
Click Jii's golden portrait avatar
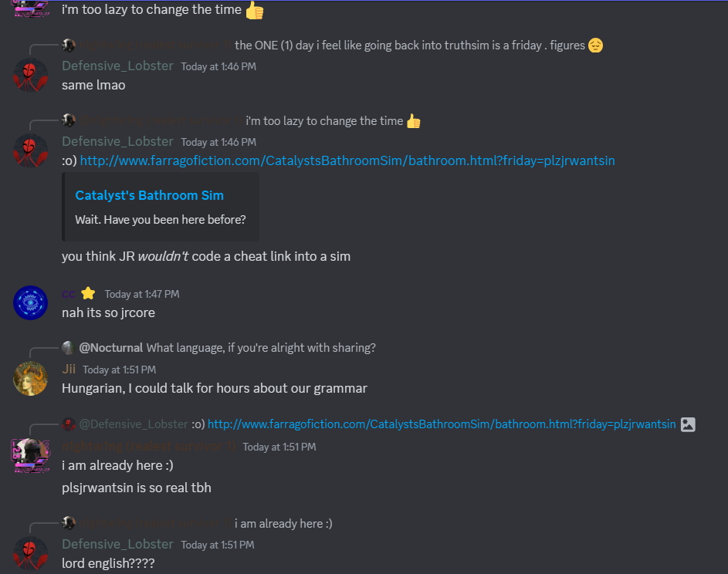tap(30, 379)
